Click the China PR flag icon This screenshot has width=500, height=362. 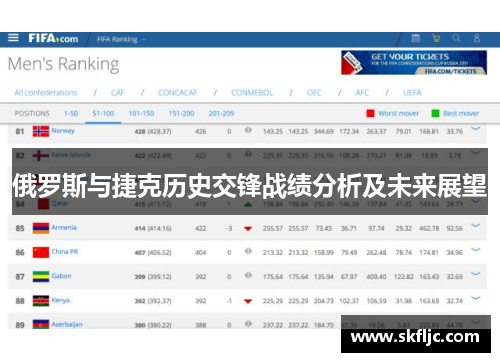click(x=41, y=252)
